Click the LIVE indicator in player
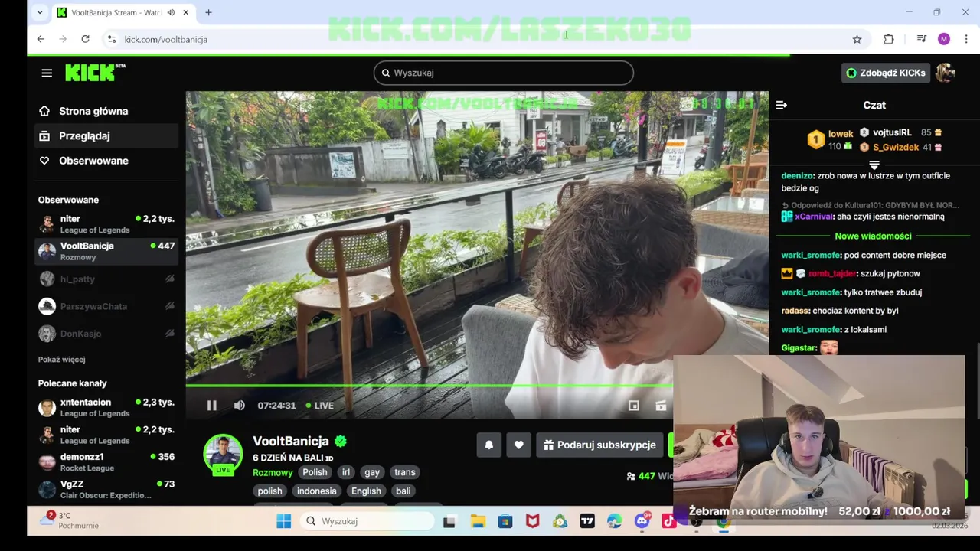980x551 pixels. click(320, 406)
